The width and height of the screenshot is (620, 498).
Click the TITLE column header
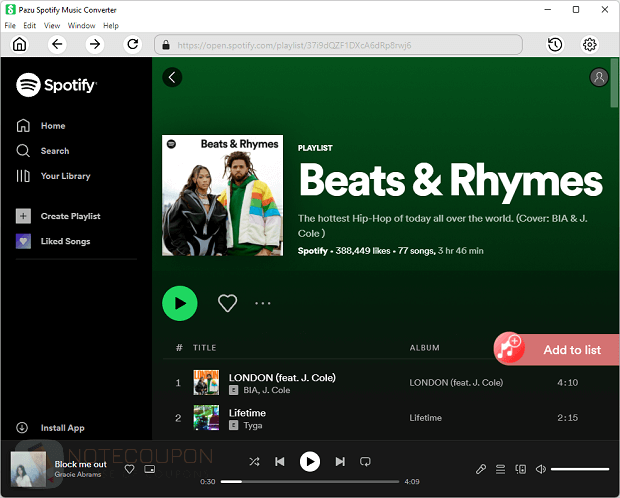204,348
